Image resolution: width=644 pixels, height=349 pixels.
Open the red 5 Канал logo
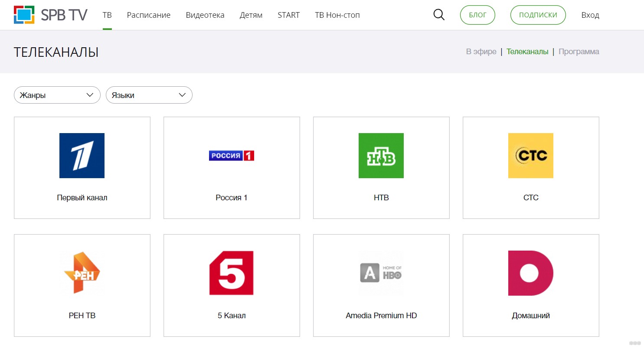pos(232,273)
